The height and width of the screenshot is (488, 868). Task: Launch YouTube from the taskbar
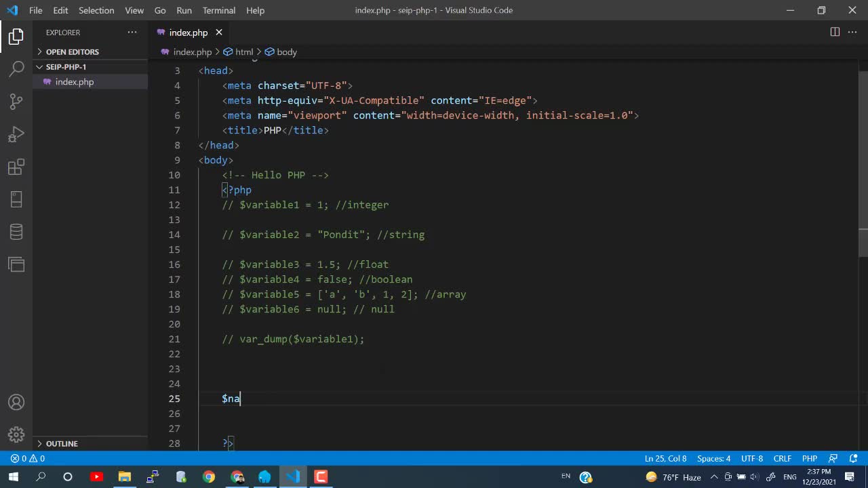coord(96,477)
